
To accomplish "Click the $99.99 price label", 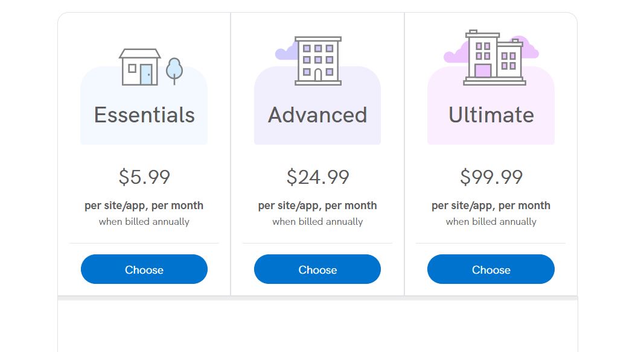I will (491, 177).
